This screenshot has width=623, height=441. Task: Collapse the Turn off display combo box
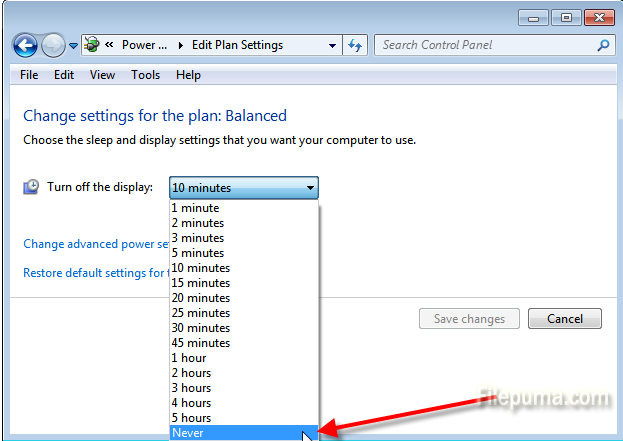(x=310, y=187)
